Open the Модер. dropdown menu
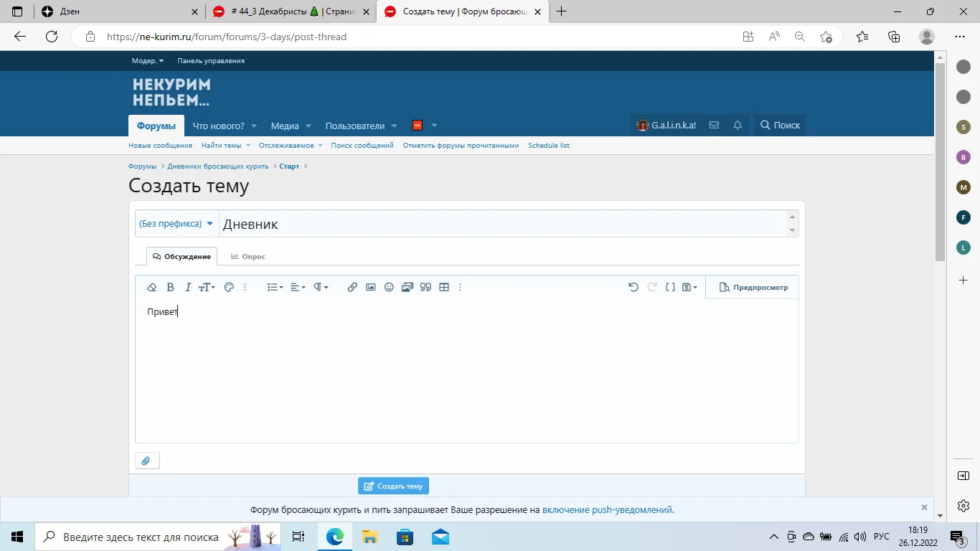The height and width of the screenshot is (551, 980). [147, 61]
